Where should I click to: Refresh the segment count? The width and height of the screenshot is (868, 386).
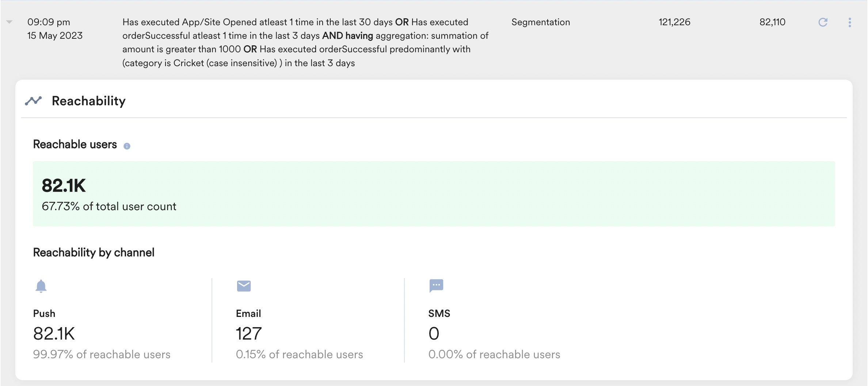click(x=823, y=22)
